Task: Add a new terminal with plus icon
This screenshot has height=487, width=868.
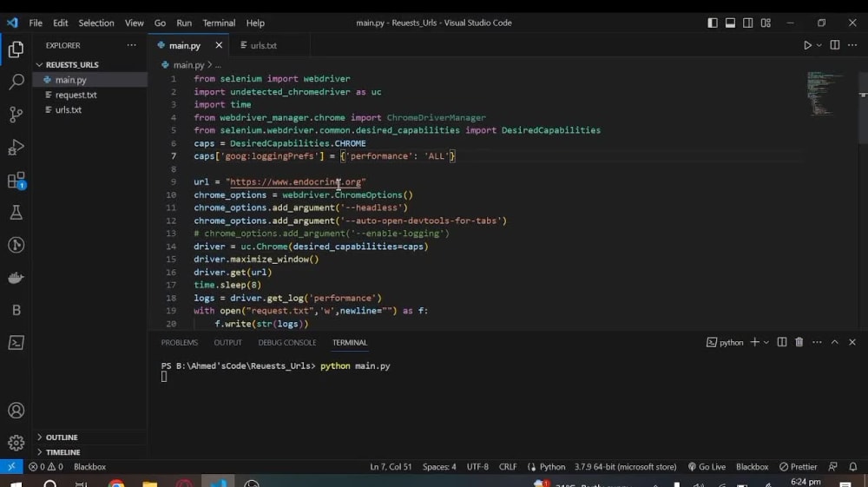Action: coord(754,343)
